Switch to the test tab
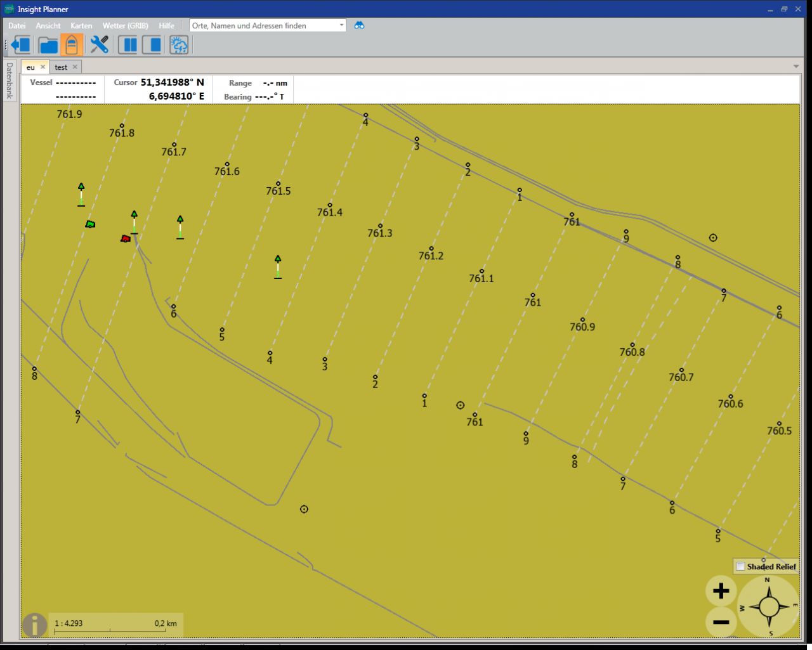The height and width of the screenshot is (650, 812). 61,67
